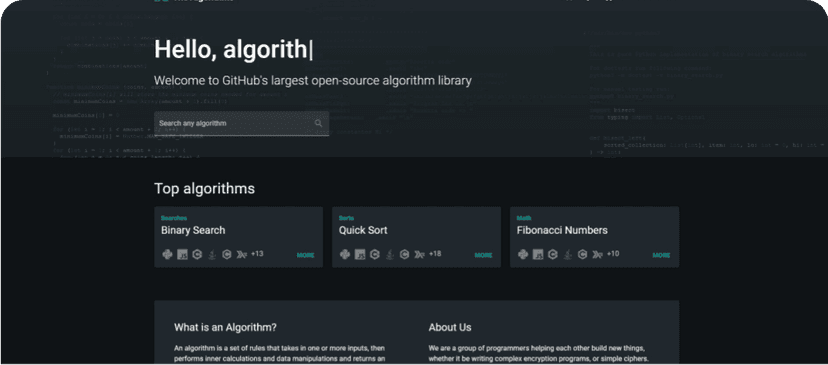Expand the +10 languages on Fibonacci Numbers

click(613, 254)
